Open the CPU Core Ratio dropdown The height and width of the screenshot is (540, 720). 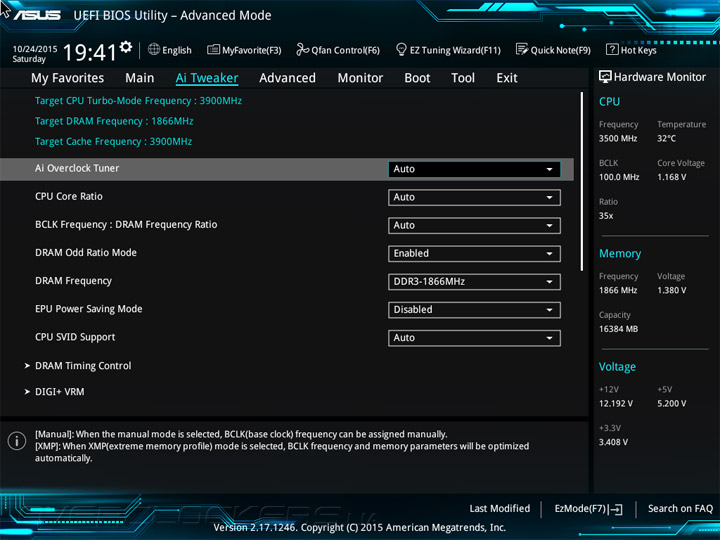(474, 197)
